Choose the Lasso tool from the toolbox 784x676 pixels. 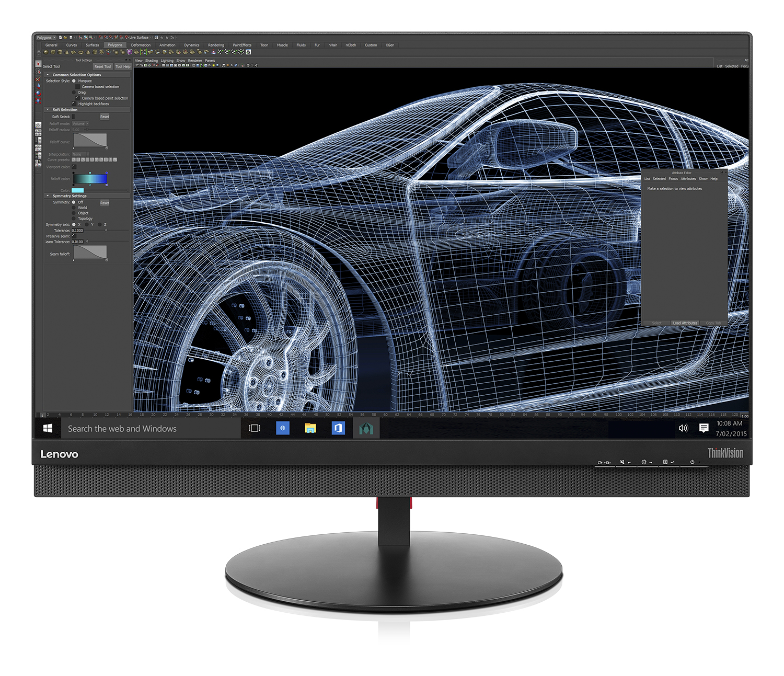[x=38, y=71]
